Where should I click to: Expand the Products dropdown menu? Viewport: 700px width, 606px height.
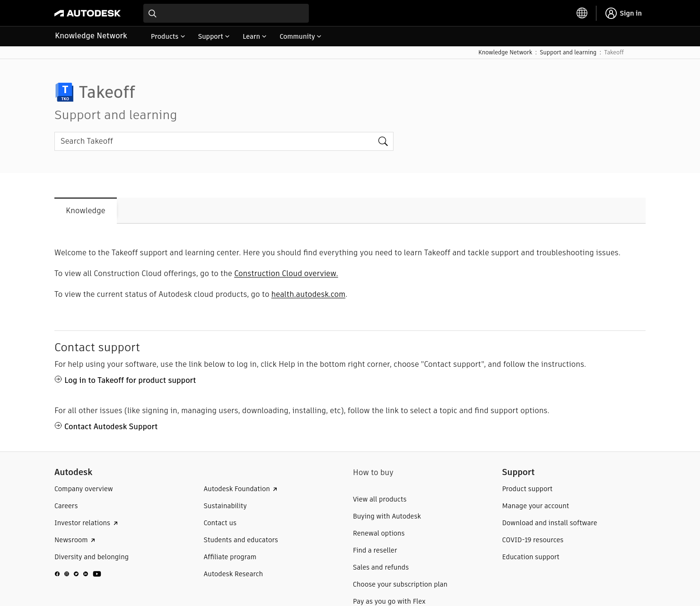point(167,36)
